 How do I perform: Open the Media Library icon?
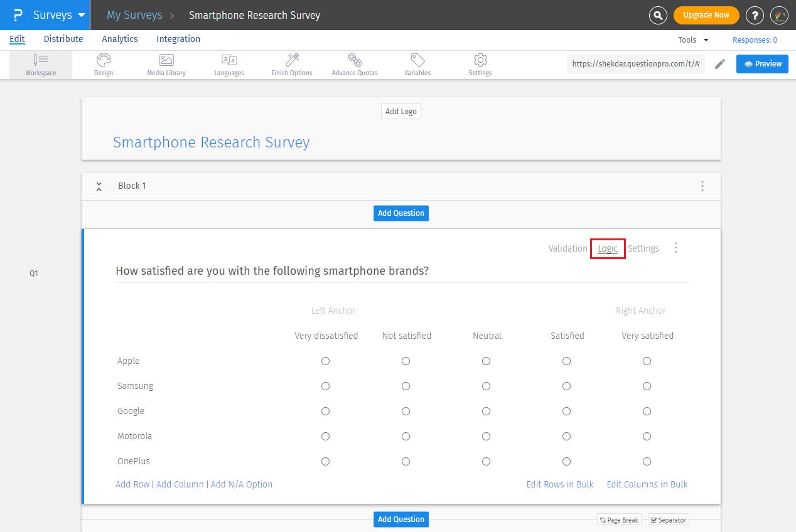click(166, 60)
